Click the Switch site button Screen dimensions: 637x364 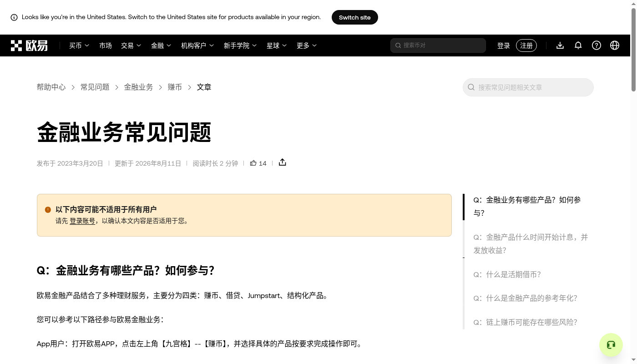pyautogui.click(x=355, y=17)
